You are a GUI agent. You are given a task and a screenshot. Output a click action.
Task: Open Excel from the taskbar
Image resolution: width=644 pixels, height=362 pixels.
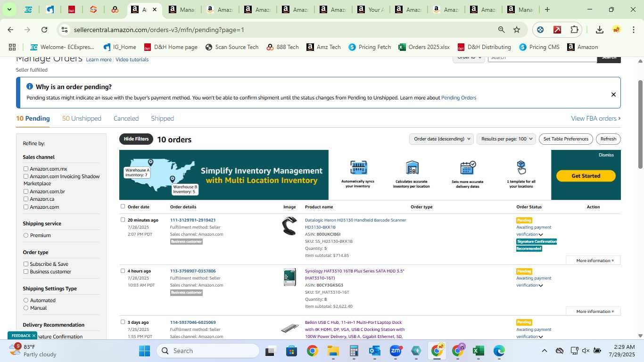[x=478, y=351]
